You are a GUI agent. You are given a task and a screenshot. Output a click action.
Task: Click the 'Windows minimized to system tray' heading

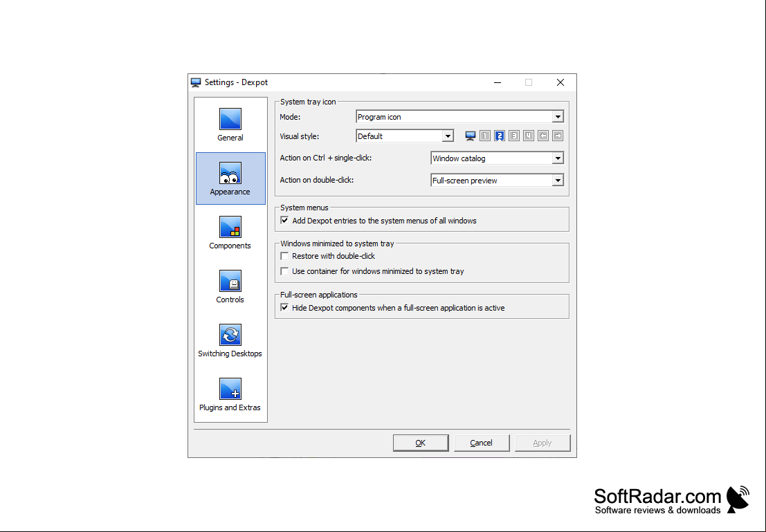pyautogui.click(x=337, y=244)
